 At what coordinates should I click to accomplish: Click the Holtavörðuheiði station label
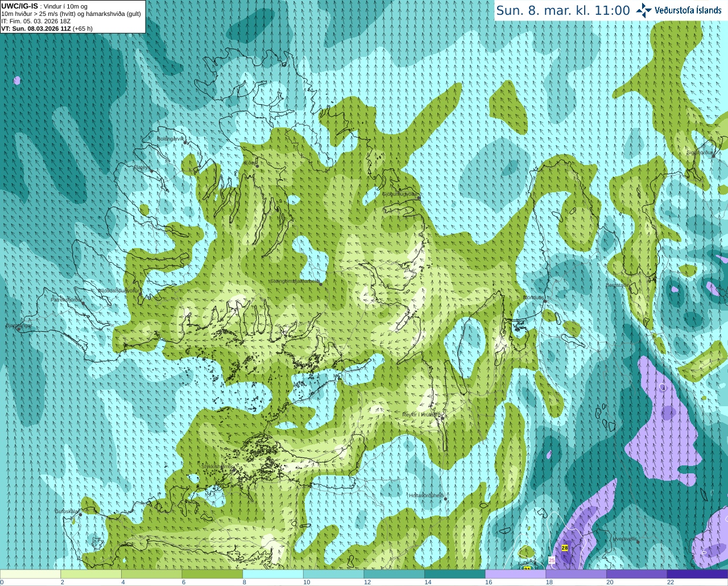pos(426,496)
